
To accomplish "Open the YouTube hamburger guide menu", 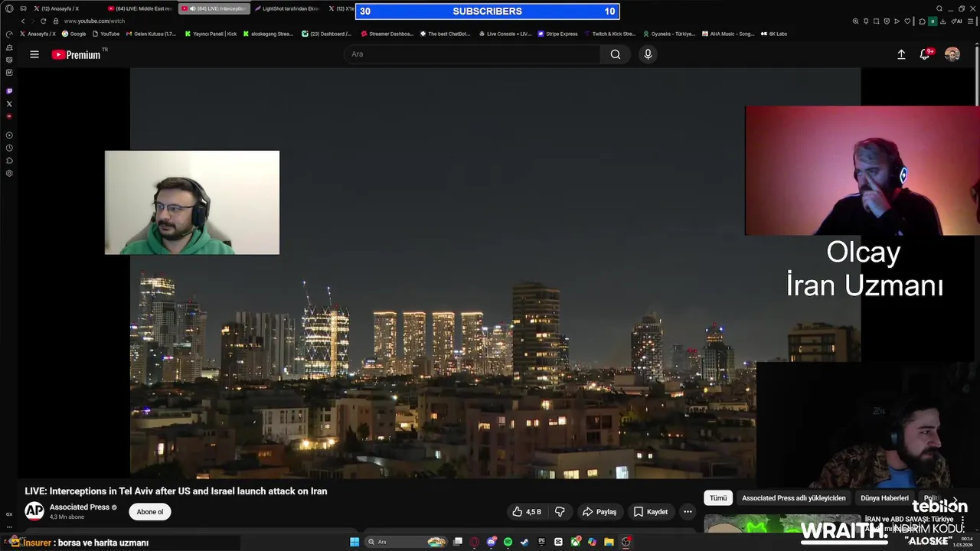I will tap(34, 54).
